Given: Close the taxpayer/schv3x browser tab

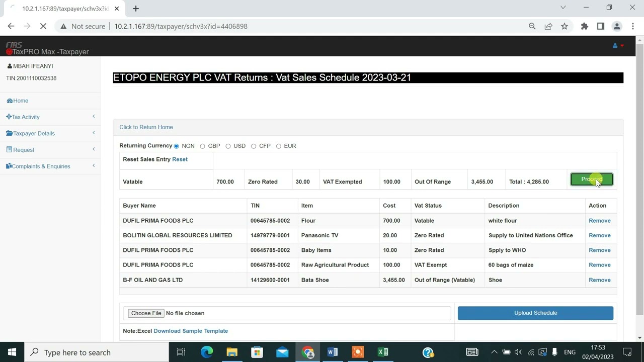Looking at the screenshot, I should click(117, 9).
